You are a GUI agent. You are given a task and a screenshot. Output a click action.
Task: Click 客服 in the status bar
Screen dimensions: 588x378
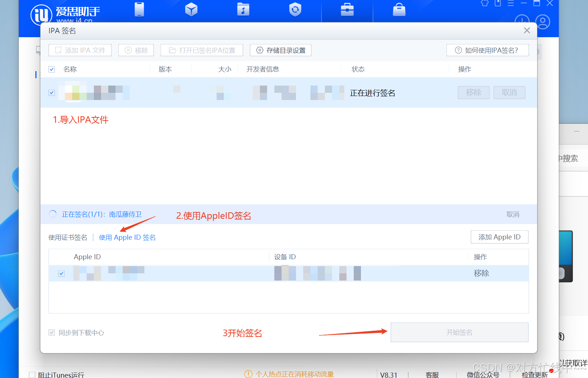432,375
